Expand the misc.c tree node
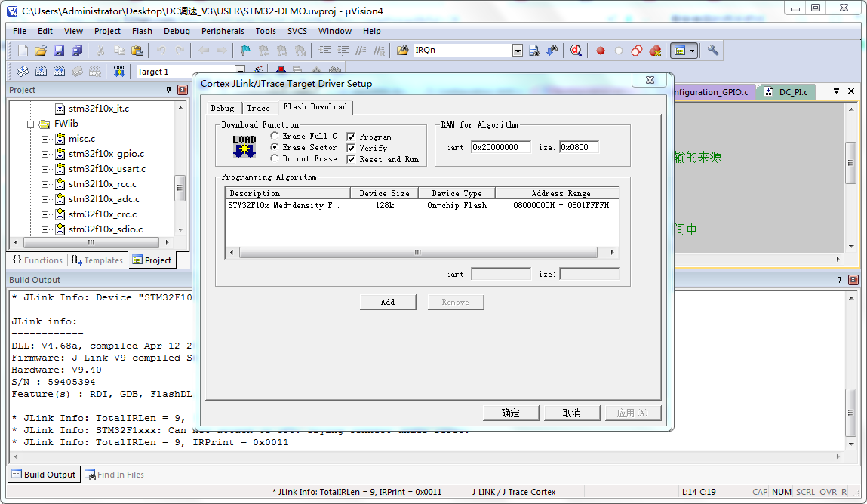This screenshot has width=867, height=504. click(x=45, y=139)
